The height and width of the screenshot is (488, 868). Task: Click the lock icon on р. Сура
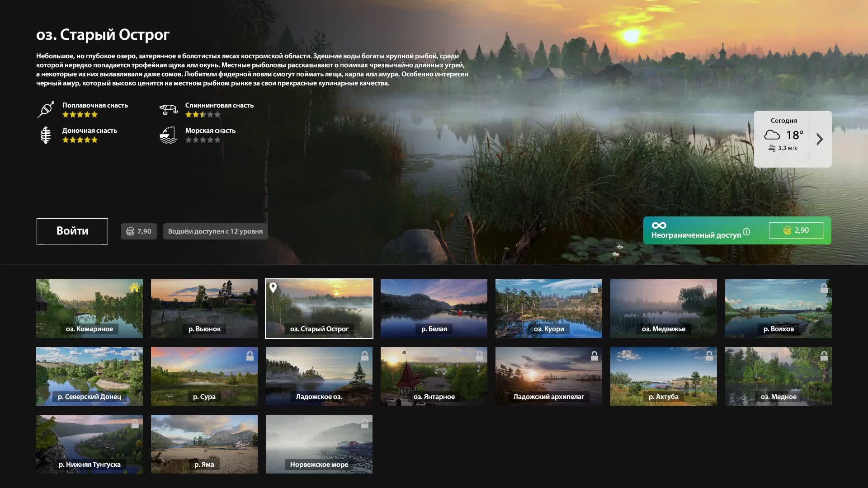coord(250,356)
